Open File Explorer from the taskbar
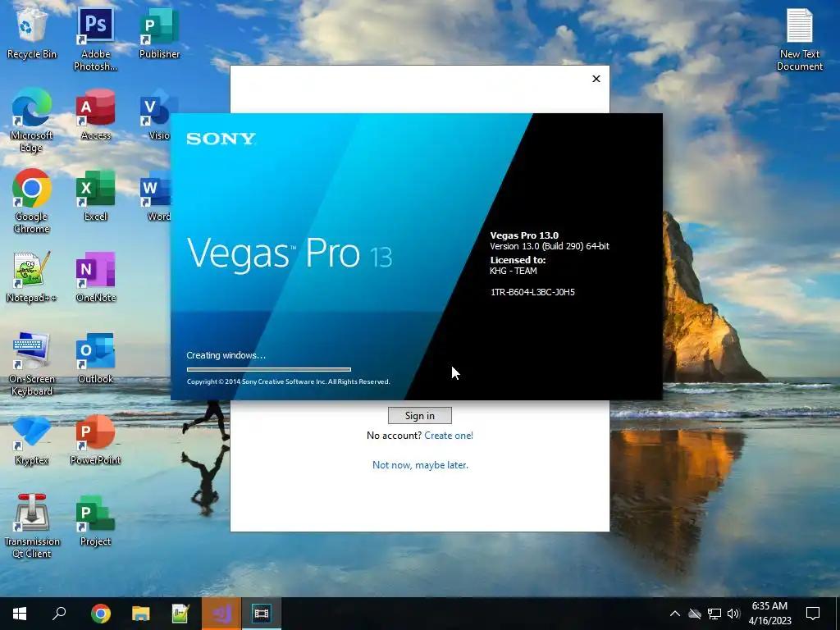 [141, 614]
